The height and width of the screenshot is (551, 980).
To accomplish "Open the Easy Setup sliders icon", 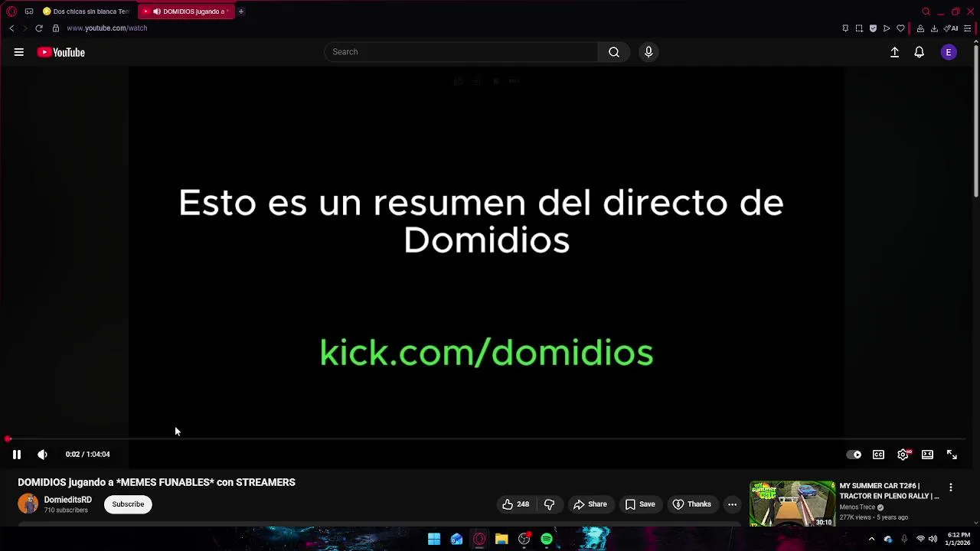I will pos(967,28).
